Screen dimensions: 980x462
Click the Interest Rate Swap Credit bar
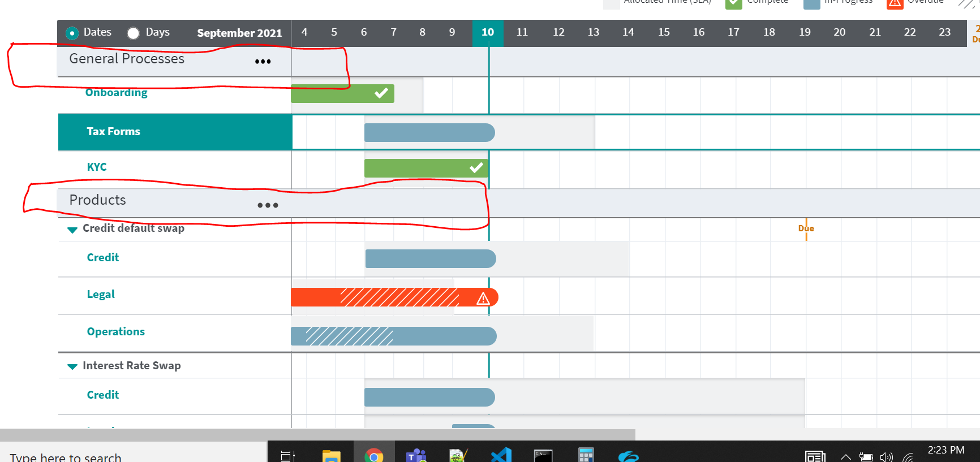click(429, 397)
